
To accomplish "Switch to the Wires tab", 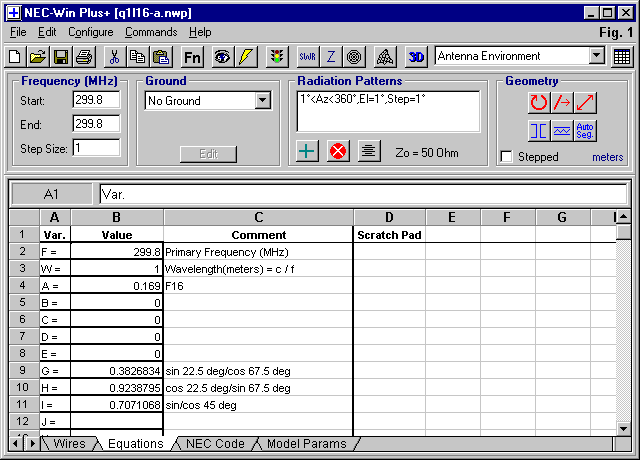I will tap(69, 443).
